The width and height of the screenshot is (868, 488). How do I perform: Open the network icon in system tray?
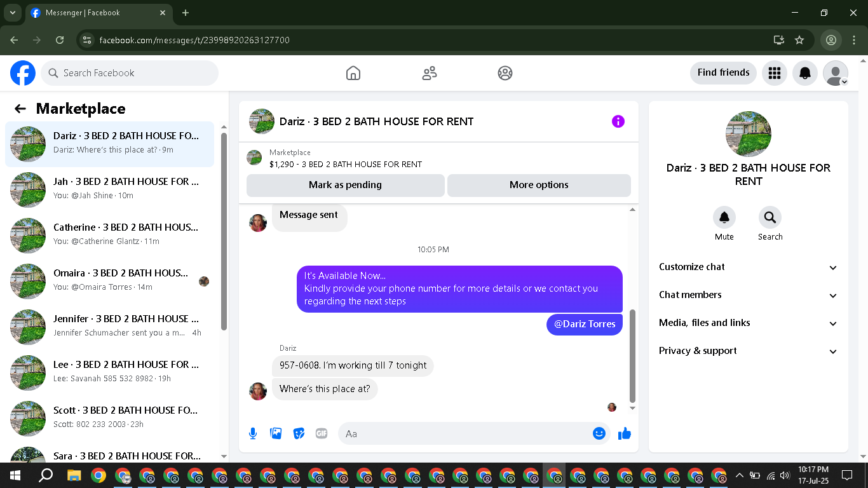770,475
